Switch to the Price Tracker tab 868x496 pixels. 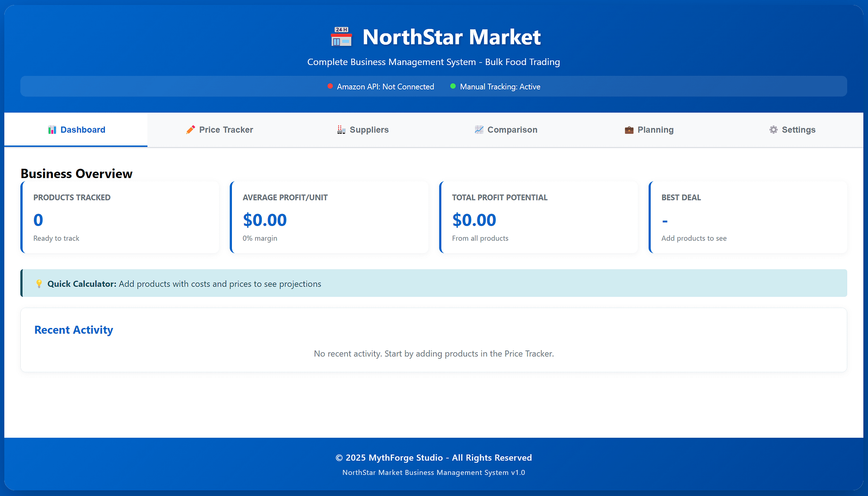(x=219, y=130)
